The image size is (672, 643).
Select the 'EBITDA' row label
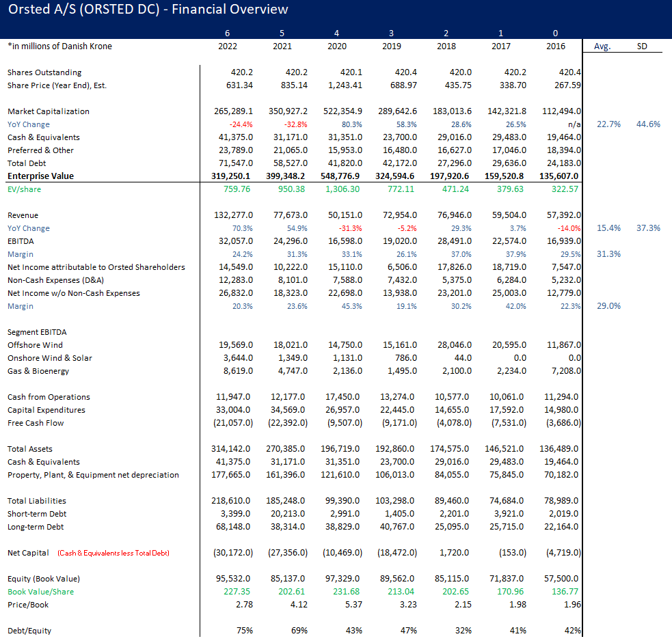(21, 241)
